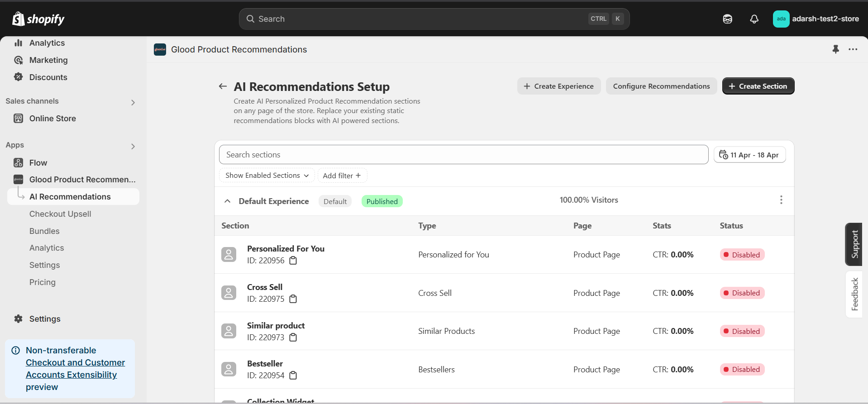Open the Support side tab
This screenshot has height=404, width=868.
[854, 244]
